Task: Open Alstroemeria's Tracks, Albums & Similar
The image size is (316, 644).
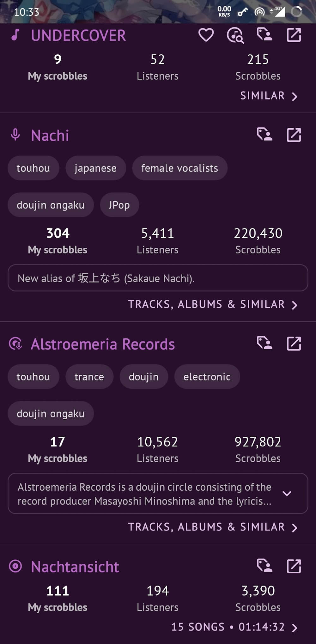Action: tap(213, 527)
